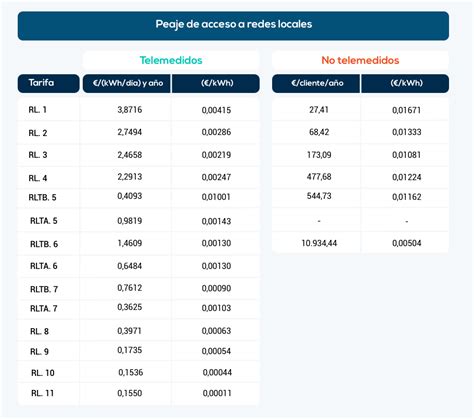Select the 'No telemedidos' heading
The width and height of the screenshot is (474, 419).
click(x=360, y=60)
